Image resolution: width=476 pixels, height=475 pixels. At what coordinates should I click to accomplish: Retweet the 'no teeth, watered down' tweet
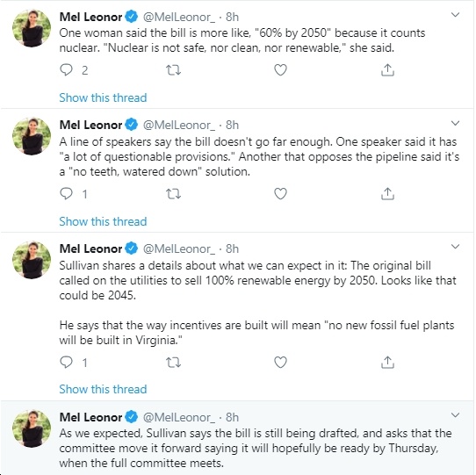(x=173, y=194)
